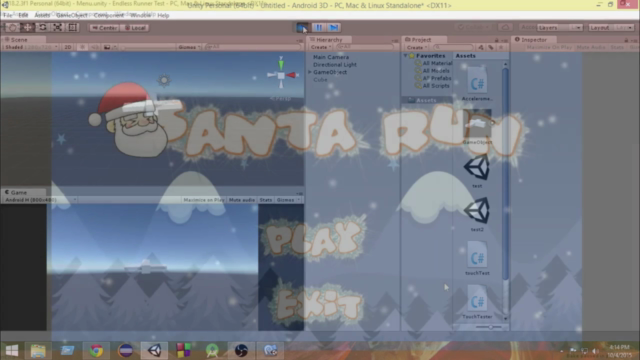Open the Help menu
The height and width of the screenshot is (360, 640).
[x=163, y=16]
